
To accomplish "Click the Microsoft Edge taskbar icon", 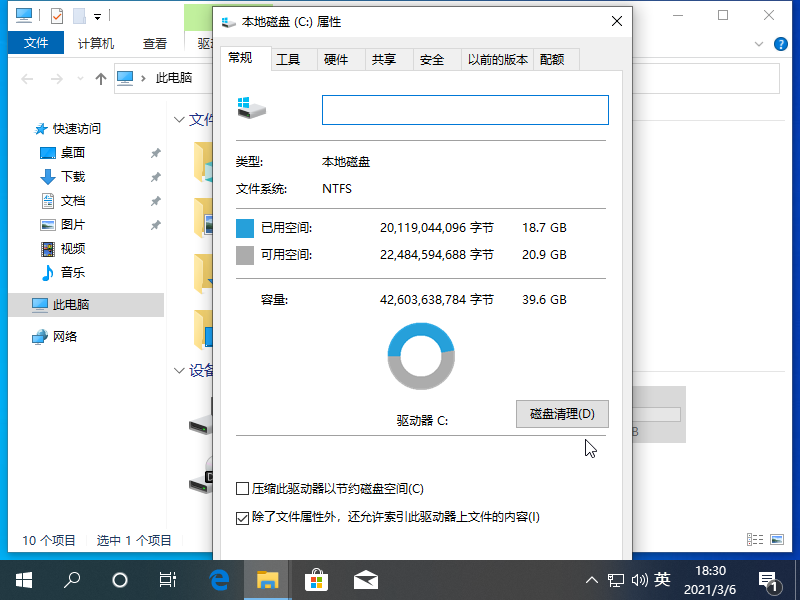I will tap(219, 579).
